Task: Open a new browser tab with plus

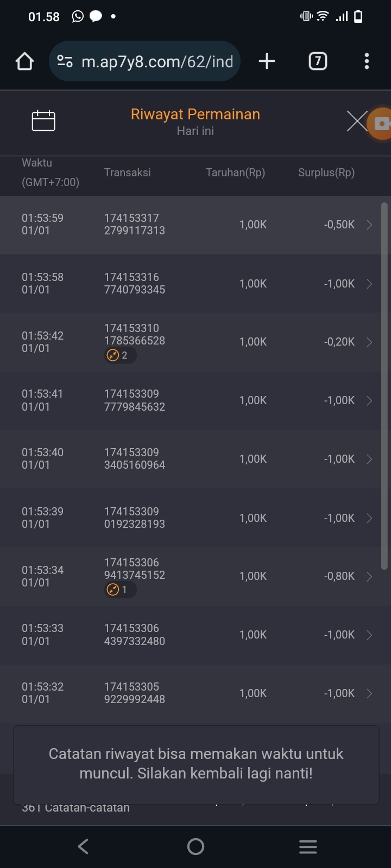Action: point(267,61)
